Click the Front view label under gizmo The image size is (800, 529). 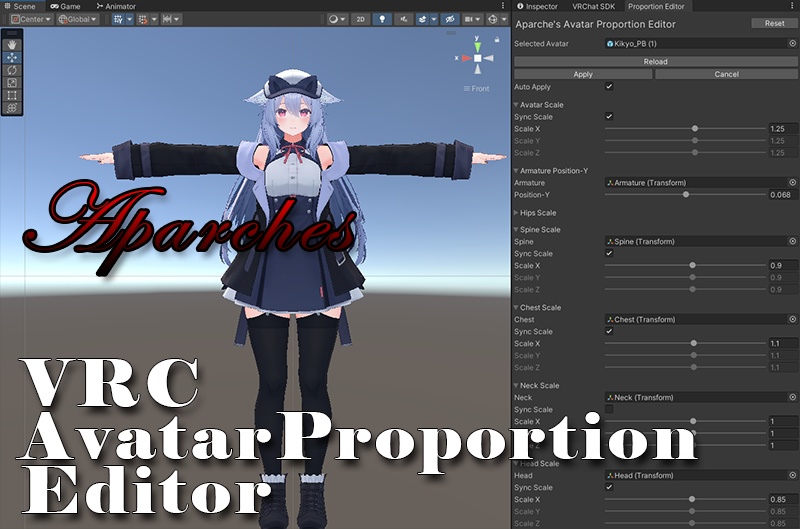pyautogui.click(x=476, y=88)
